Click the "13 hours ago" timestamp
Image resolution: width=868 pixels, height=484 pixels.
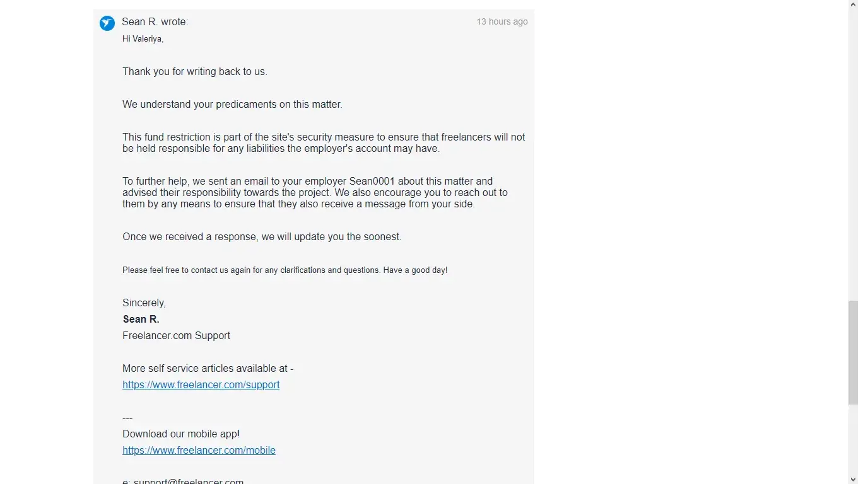(501, 22)
